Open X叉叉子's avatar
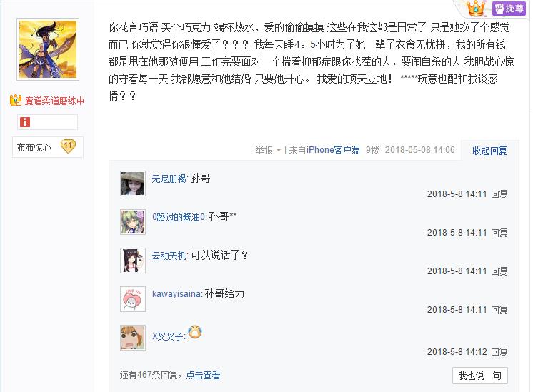Image resolution: width=533 pixels, height=392 pixels. 133,338
